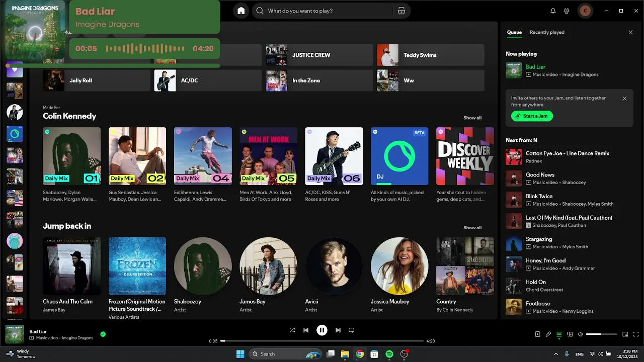Open the JUSTICE CREW shortcut tile

coord(319,55)
